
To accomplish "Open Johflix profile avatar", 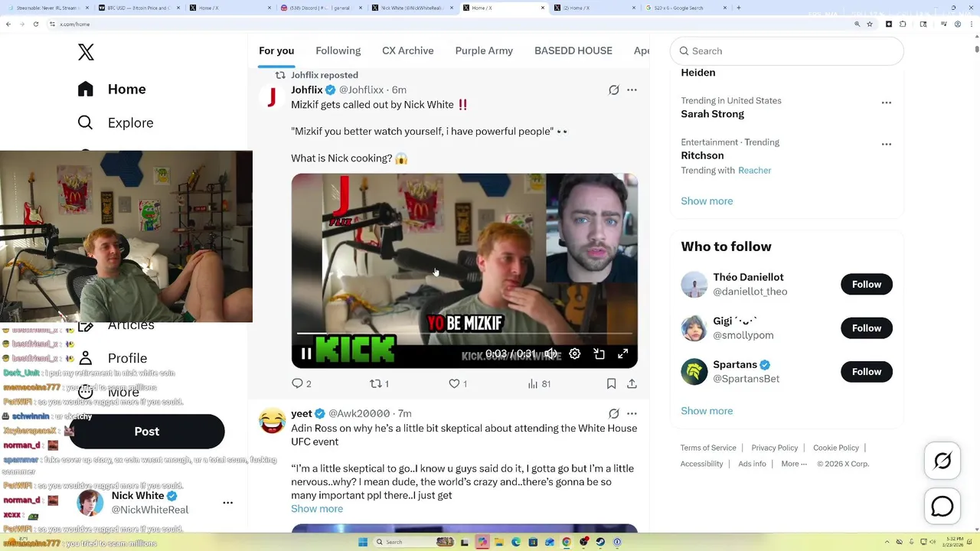I will pyautogui.click(x=272, y=97).
